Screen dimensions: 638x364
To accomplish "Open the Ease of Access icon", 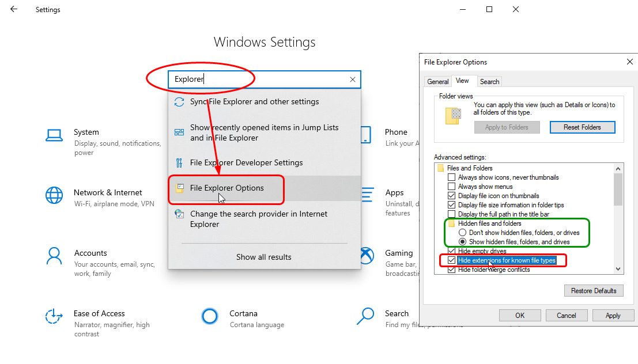I will pos(54,316).
